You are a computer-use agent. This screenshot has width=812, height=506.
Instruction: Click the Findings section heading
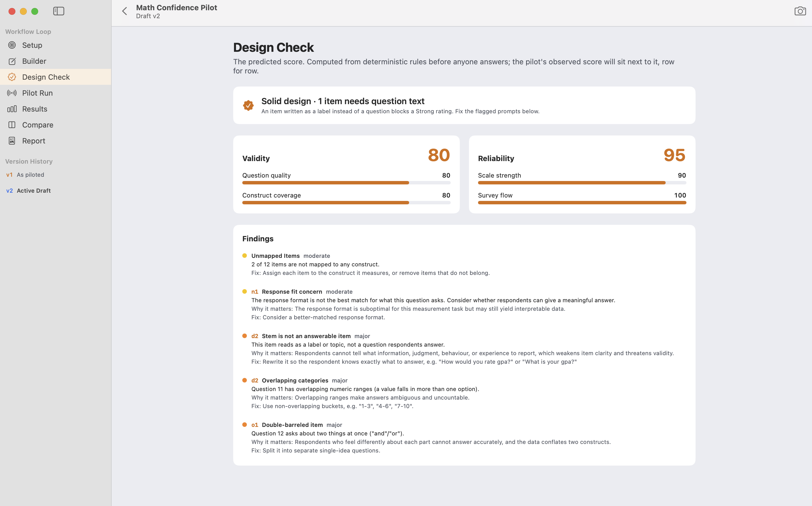click(258, 238)
